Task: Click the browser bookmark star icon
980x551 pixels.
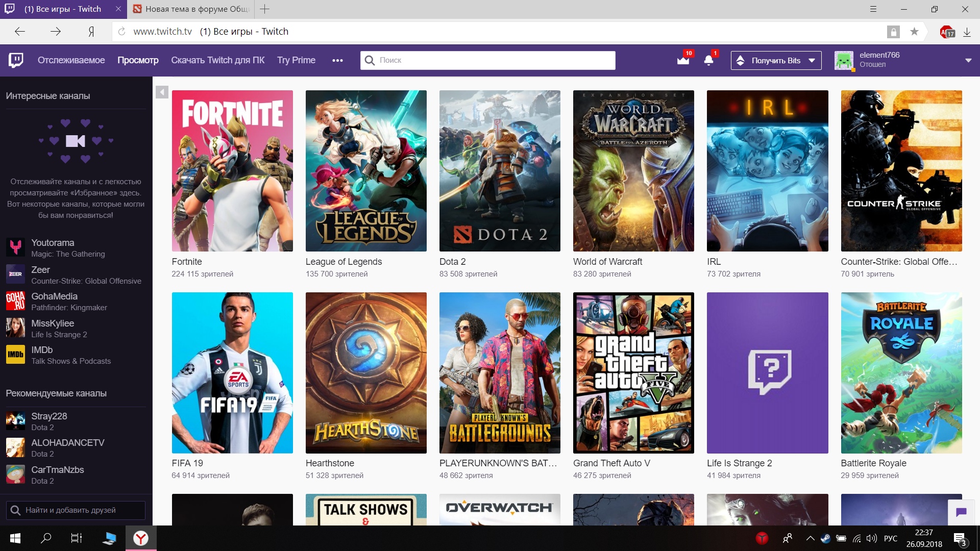Action: click(914, 32)
